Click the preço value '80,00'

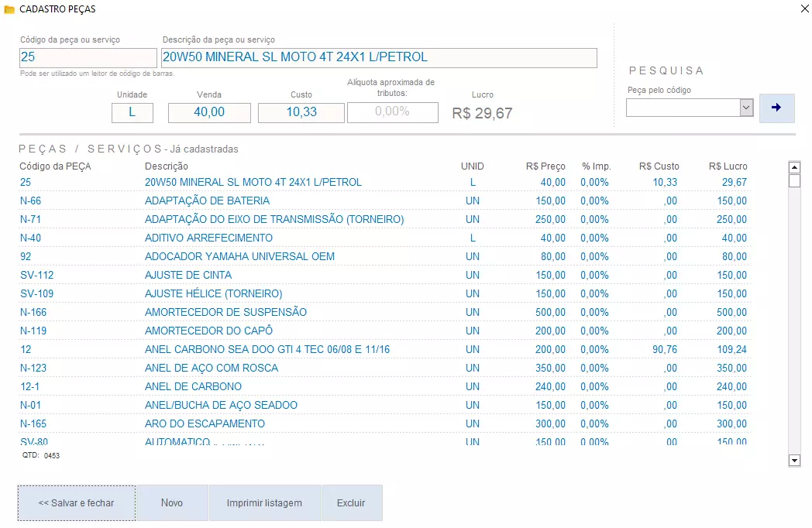pos(553,257)
